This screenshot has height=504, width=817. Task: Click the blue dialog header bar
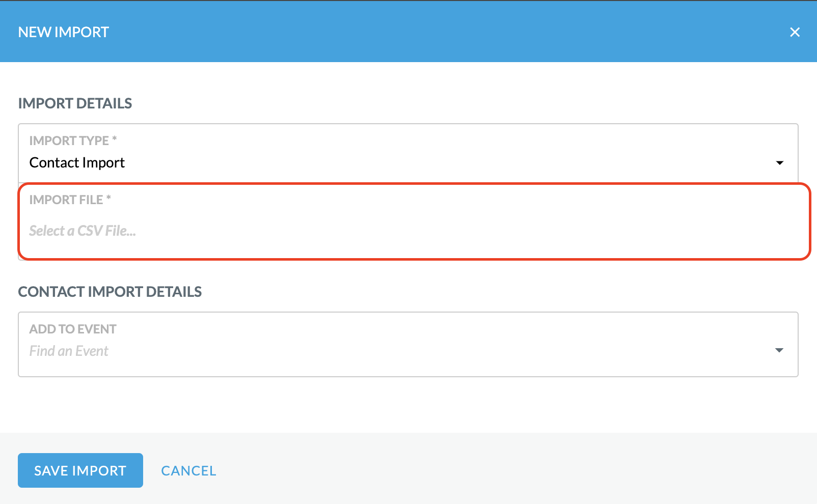[408, 32]
